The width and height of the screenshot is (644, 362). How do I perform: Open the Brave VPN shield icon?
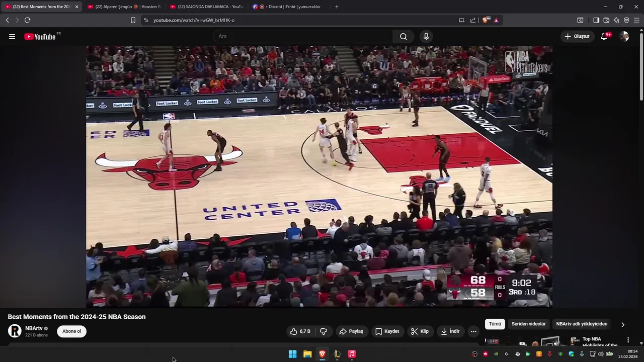click(626, 20)
